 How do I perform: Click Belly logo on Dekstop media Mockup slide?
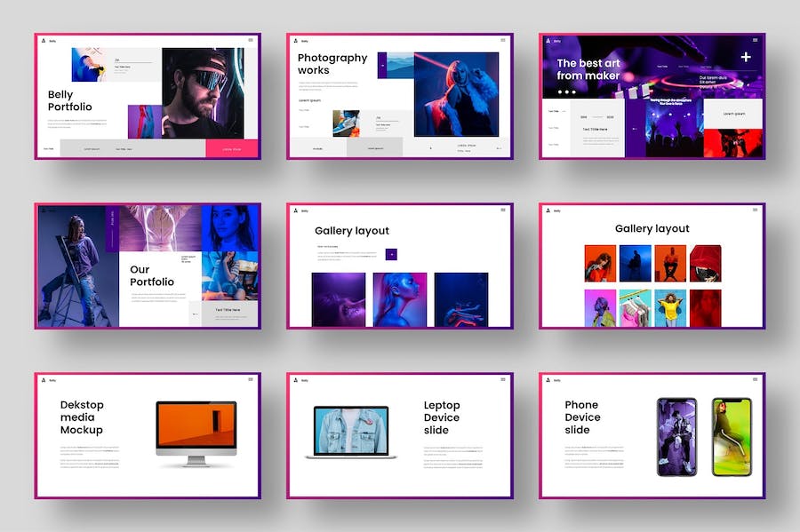point(42,380)
